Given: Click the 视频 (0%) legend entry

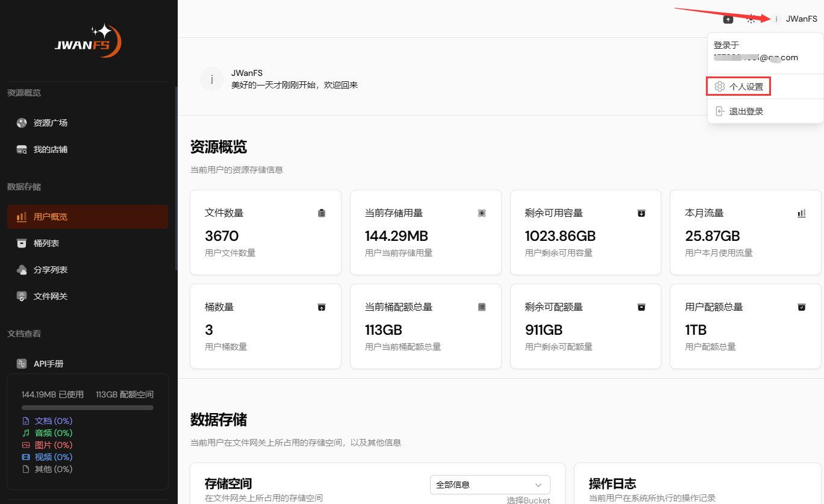Looking at the screenshot, I should (x=47, y=457).
